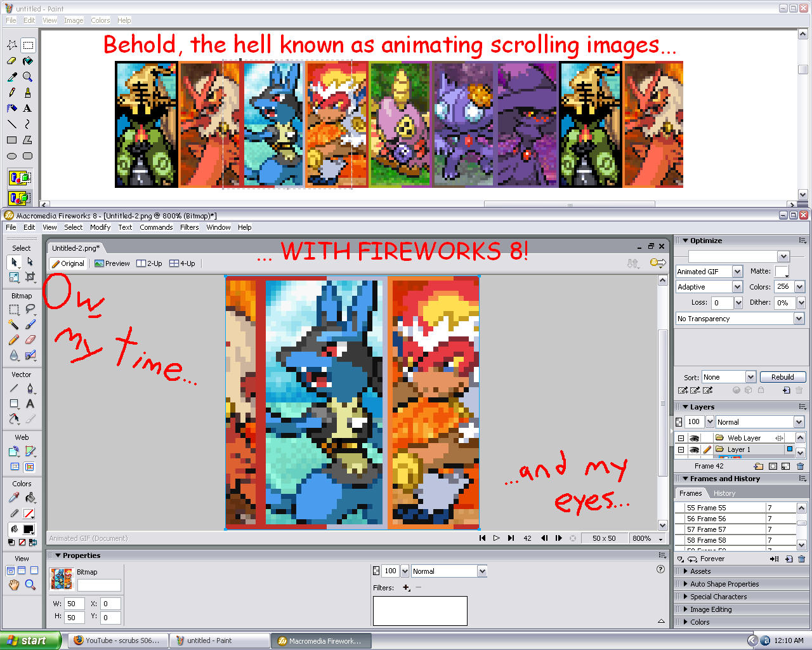Hide the Web Layer using its eye icon
812x650 pixels.
pyautogui.click(x=694, y=438)
